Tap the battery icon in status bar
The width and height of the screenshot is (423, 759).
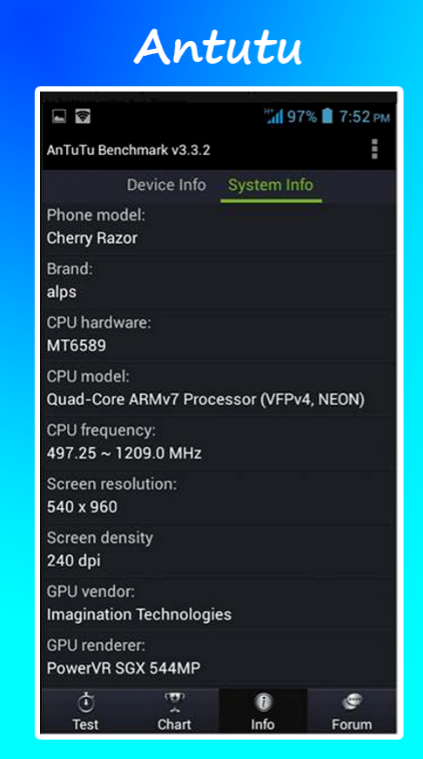(x=328, y=116)
